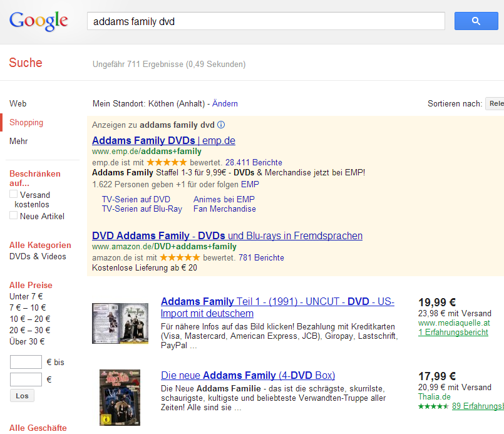The image size is (504, 434).
Task: Click the 19,99 € price text
Action: click(437, 302)
